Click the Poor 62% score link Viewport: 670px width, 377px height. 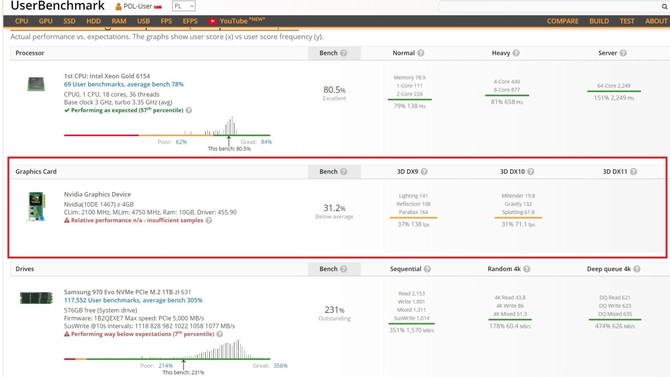(x=181, y=142)
